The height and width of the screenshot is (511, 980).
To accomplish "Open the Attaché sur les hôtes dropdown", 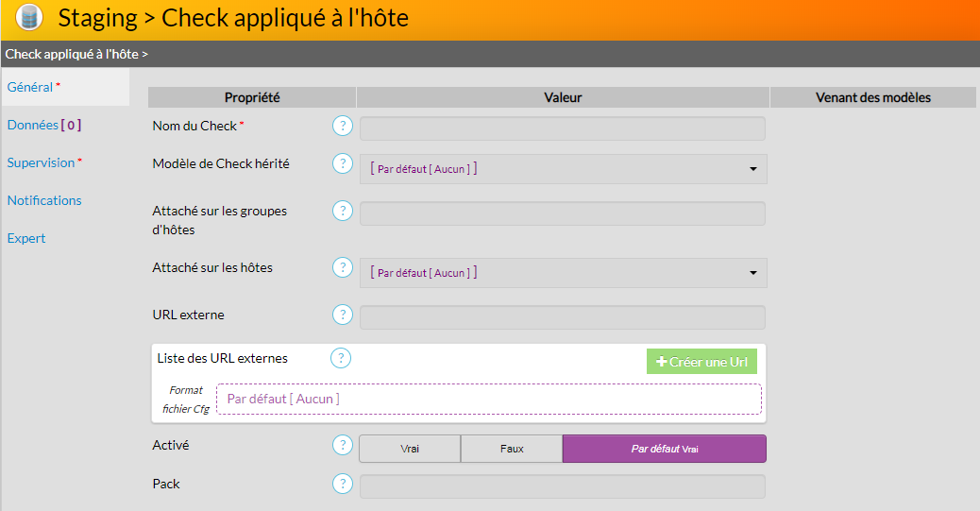I will pyautogui.click(x=563, y=273).
